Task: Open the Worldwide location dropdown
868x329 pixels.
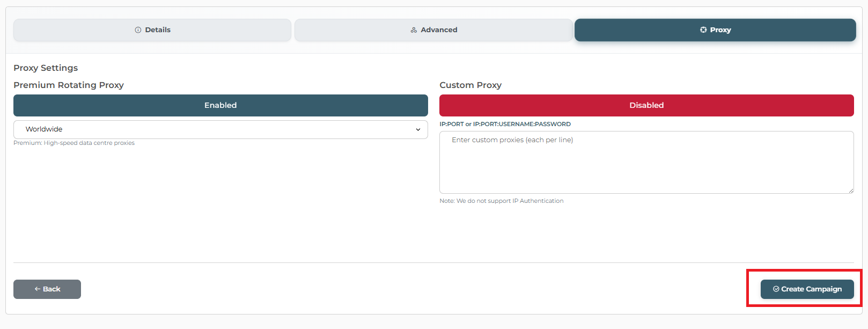Action: click(220, 129)
